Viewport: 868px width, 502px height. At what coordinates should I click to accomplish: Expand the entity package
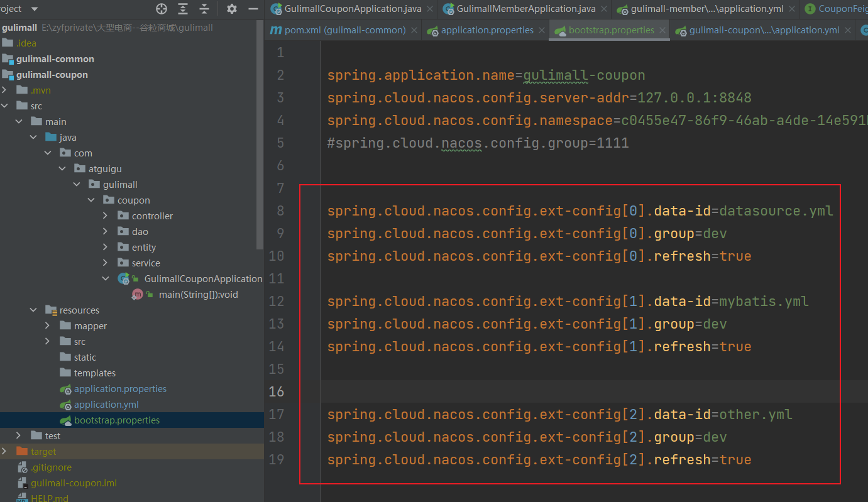click(x=106, y=248)
